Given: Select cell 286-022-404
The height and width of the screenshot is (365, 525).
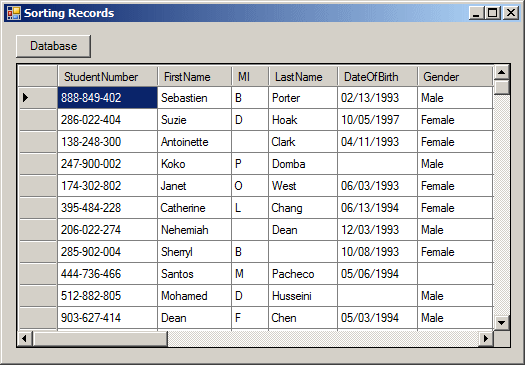Looking at the screenshot, I should point(107,120).
